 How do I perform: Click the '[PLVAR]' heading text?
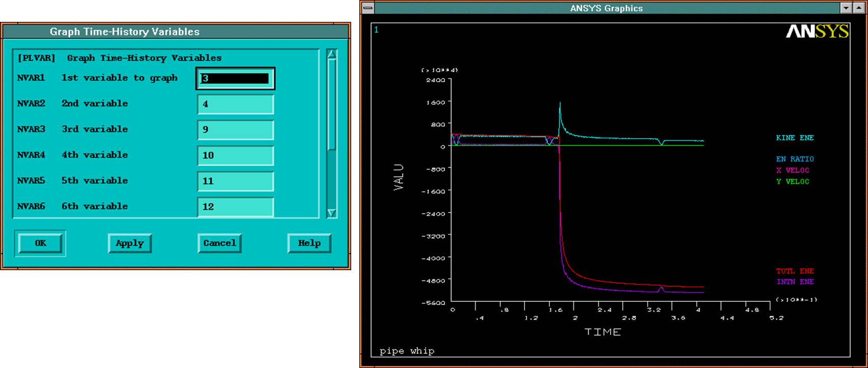tap(36, 58)
